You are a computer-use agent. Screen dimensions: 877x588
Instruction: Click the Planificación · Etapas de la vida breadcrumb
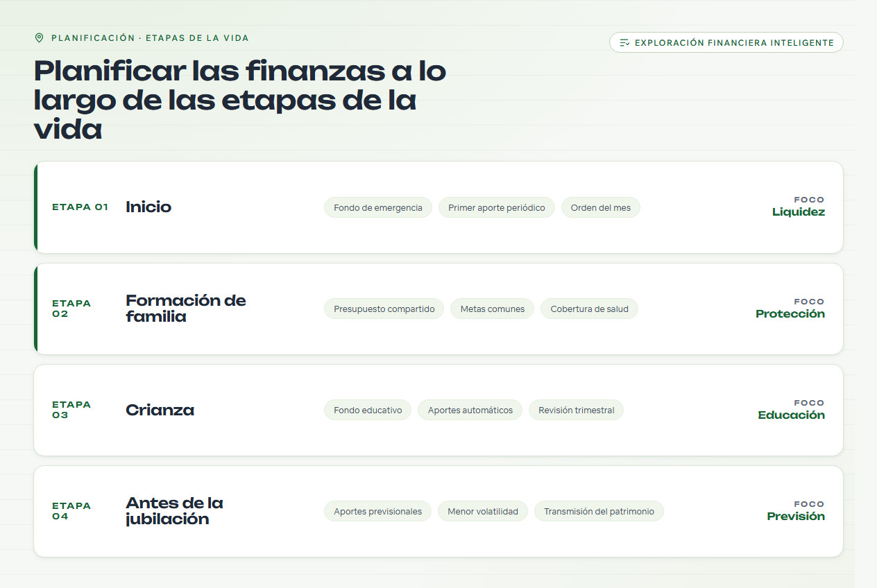[150, 38]
